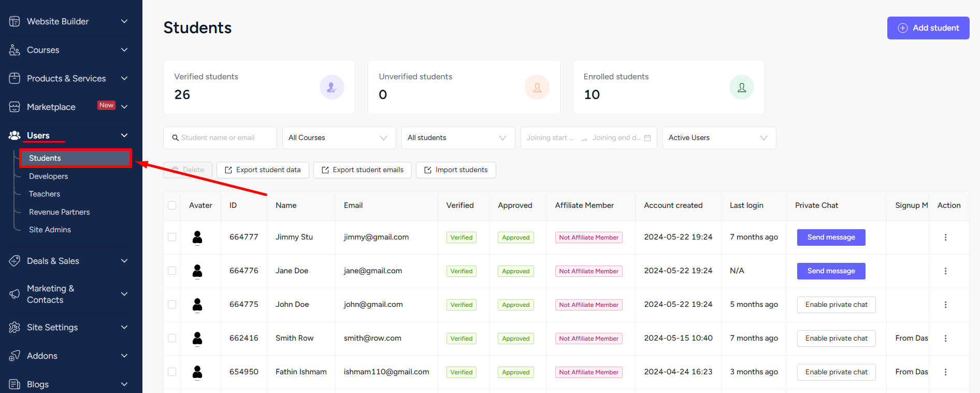Click email jimmy@gmail.com

point(376,237)
